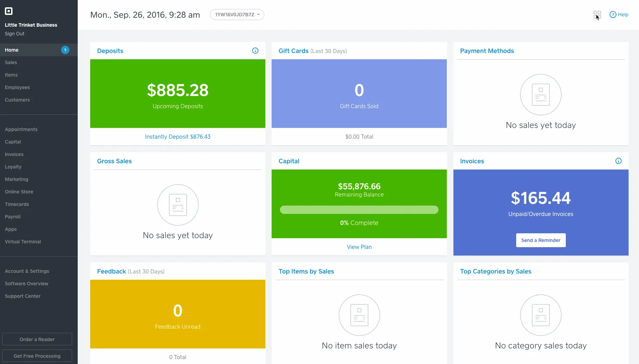Click the $165.44 Unpaid/Overdue Invoices amount
This screenshot has height=364, width=639.
coord(541,198)
